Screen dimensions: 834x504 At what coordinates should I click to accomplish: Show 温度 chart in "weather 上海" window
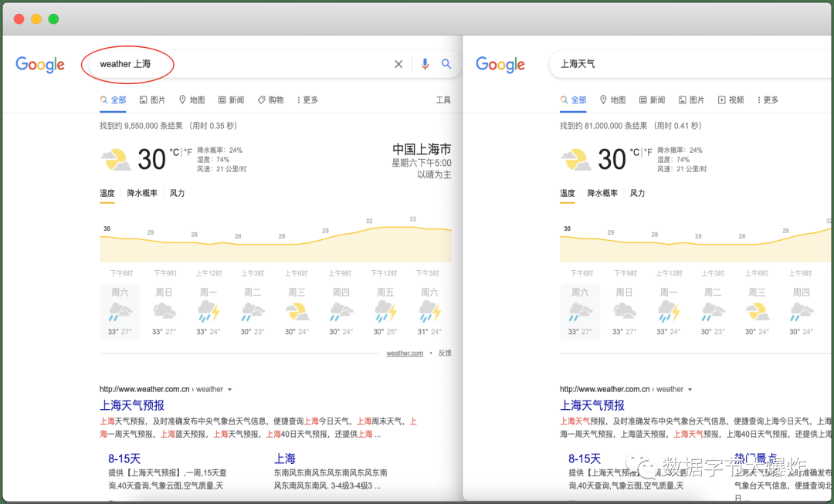click(107, 194)
